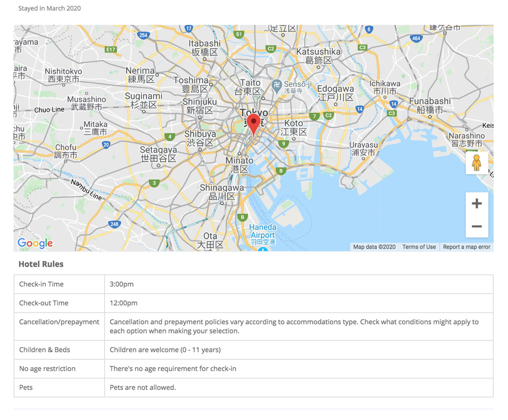Open Terms of Use link
Screen dimensions: 508x420
pyautogui.click(x=419, y=247)
